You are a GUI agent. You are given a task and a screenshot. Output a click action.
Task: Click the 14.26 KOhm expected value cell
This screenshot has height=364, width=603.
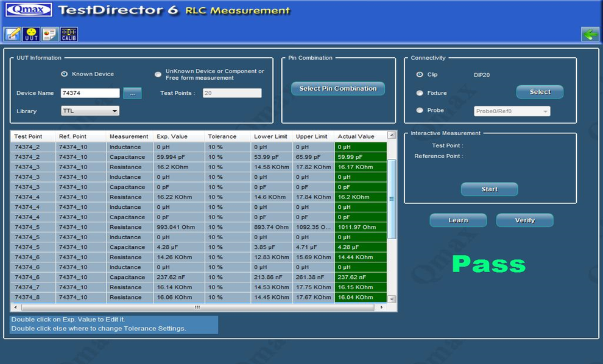[179, 257]
